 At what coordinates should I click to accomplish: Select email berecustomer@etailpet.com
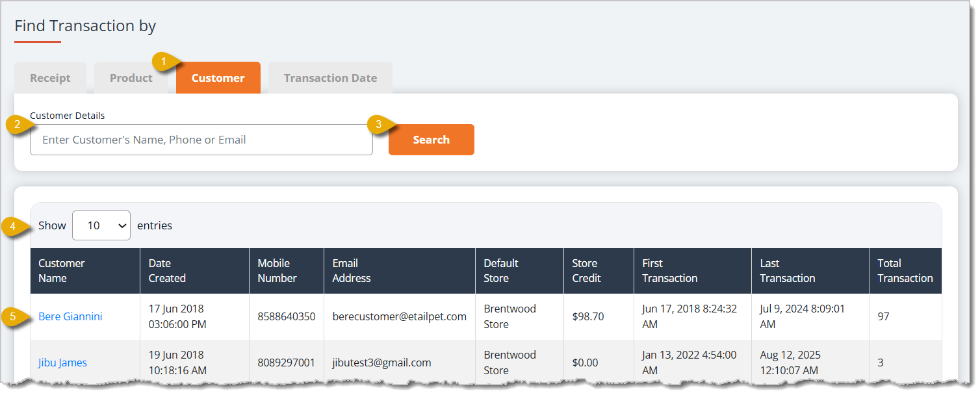click(x=400, y=317)
